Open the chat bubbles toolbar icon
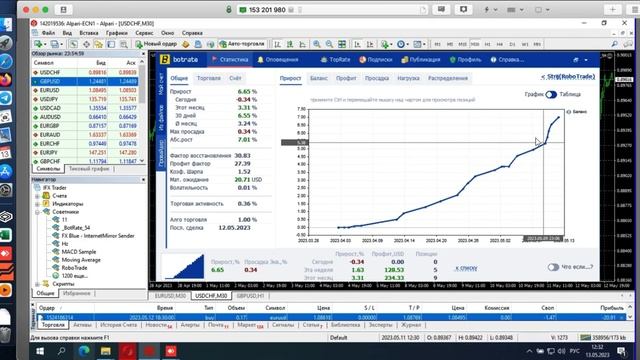The height and width of the screenshot is (360, 640). (628, 44)
